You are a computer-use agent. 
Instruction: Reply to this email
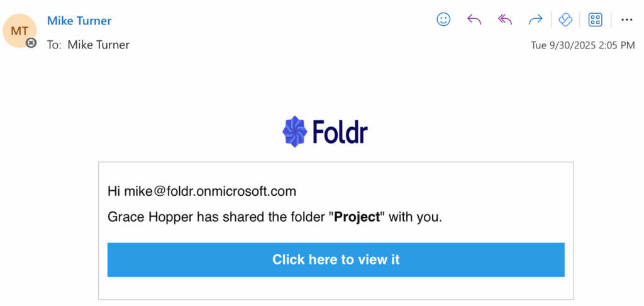coord(474,20)
